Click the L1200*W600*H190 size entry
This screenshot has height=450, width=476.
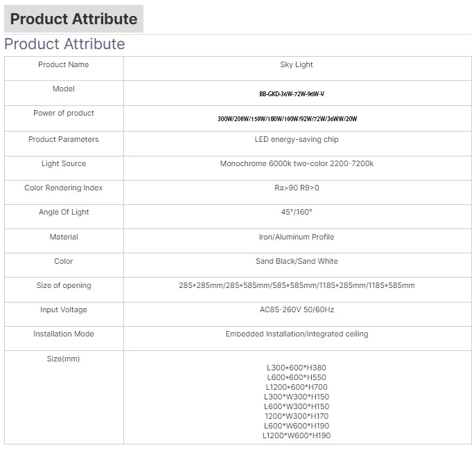pos(296,435)
